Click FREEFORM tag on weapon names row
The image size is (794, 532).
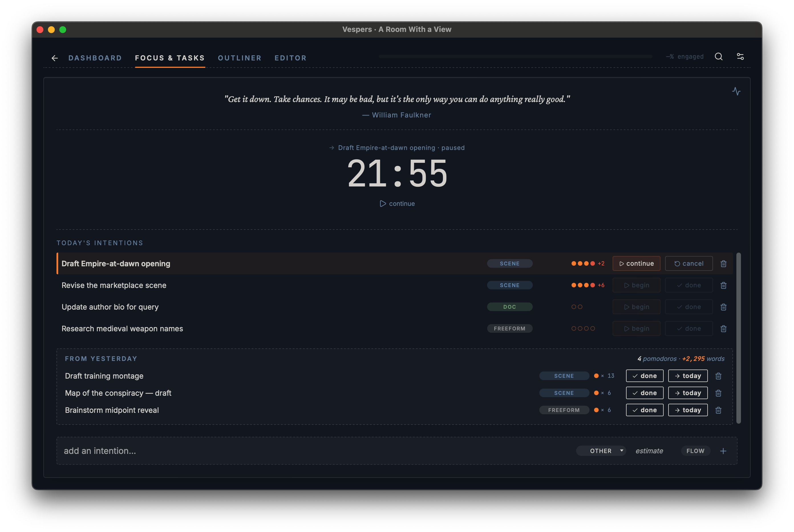click(509, 329)
